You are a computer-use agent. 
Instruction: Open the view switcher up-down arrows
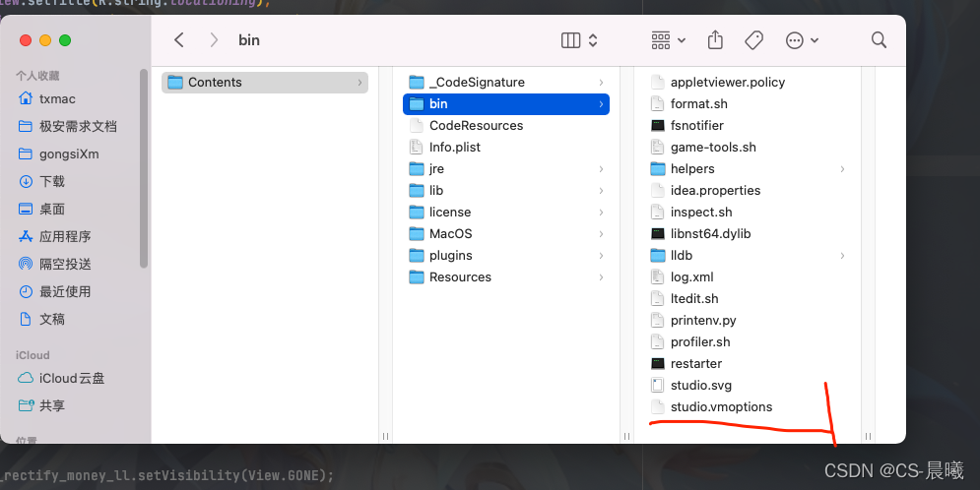593,40
